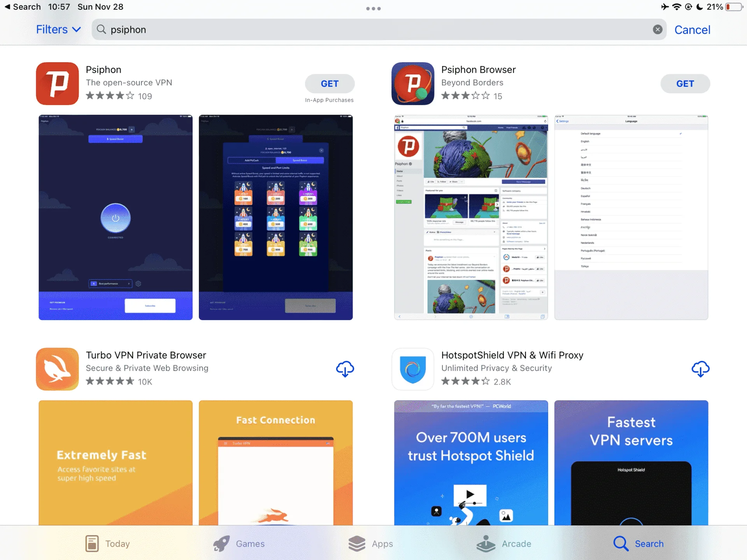The image size is (747, 560).
Task: View Turbo VPN 'Extremely Fast' screenshot
Action: pos(116,463)
